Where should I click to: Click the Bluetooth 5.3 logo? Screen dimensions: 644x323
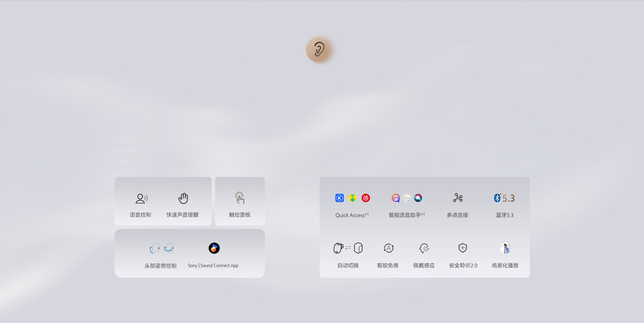(504, 198)
